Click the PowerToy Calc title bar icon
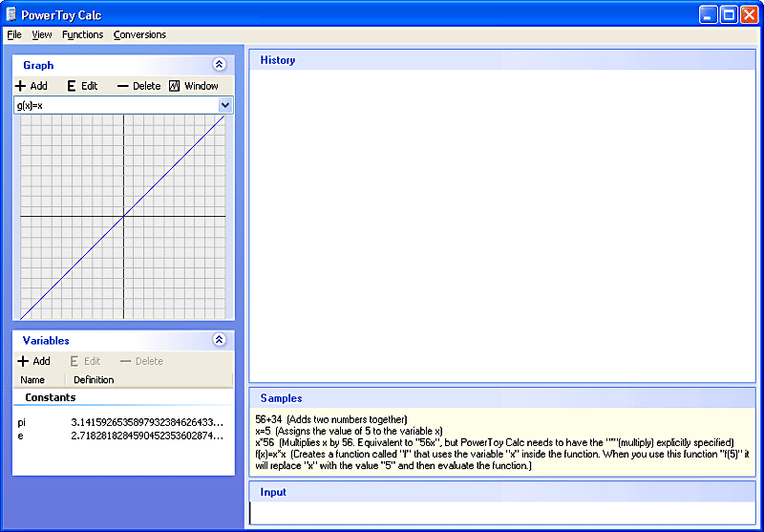This screenshot has width=764, height=532. [x=11, y=15]
